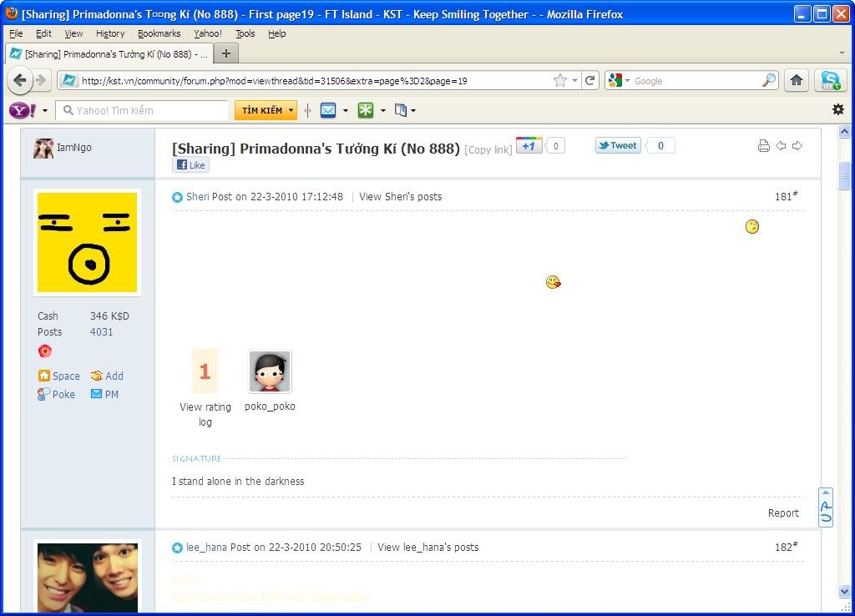Open the Yahoo! menu

click(208, 33)
